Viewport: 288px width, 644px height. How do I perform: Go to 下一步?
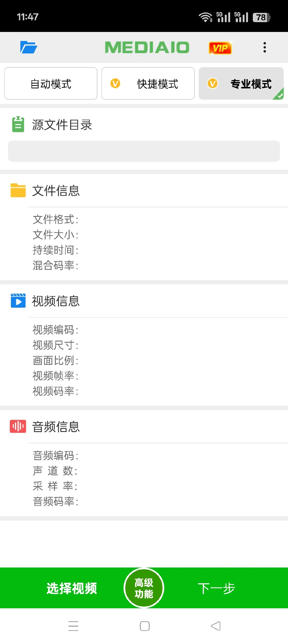[x=216, y=588]
